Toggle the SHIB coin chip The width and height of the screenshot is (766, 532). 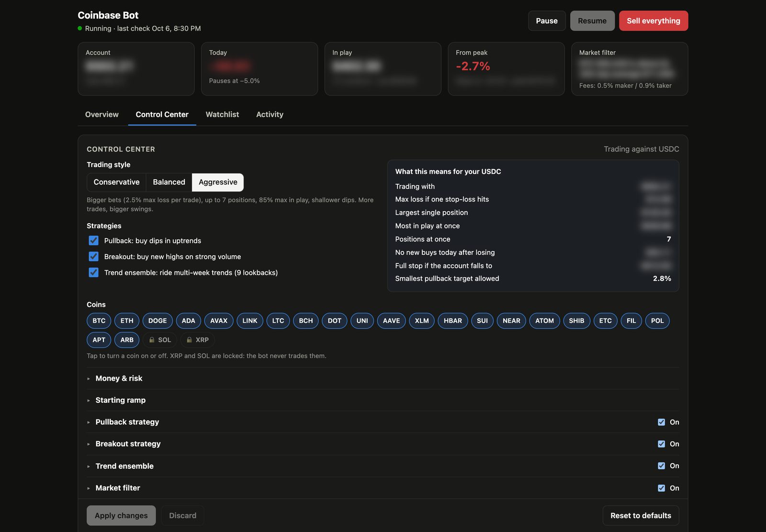click(576, 321)
